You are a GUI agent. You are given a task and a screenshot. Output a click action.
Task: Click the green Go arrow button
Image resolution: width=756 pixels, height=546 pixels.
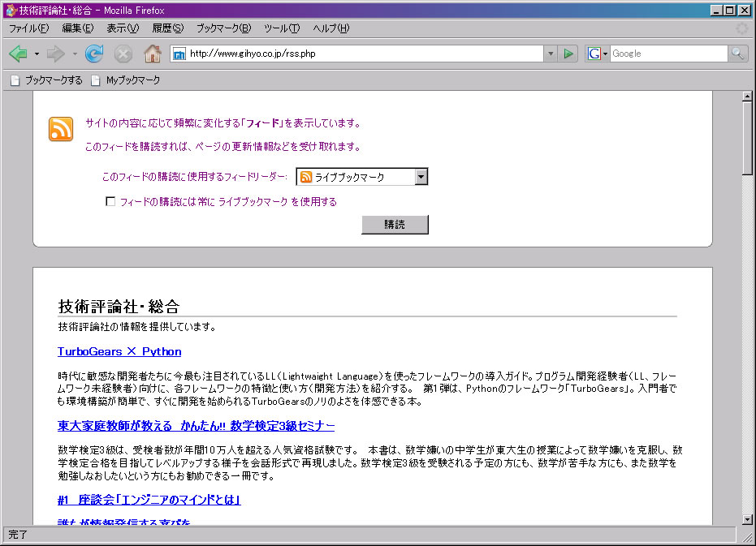click(568, 54)
